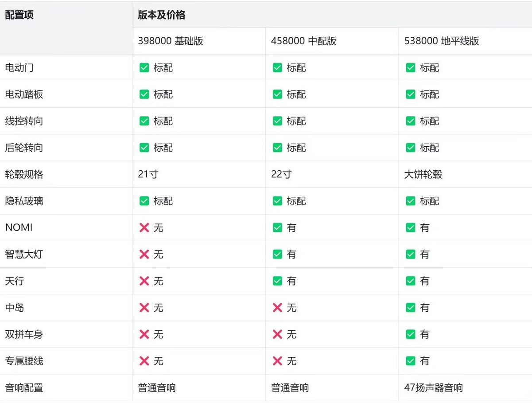Click green check icon for 双拼车身 in 地平线版 column
Screen dimensions: 532x403
(411, 334)
